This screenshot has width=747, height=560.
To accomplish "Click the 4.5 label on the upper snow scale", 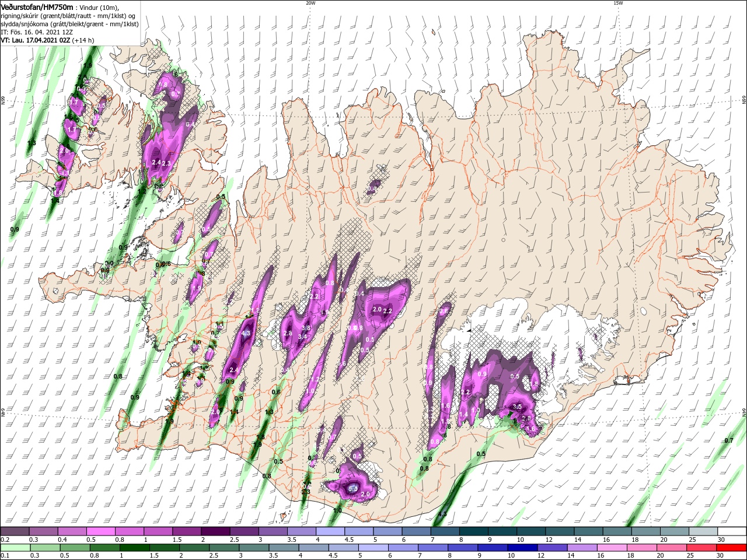I will [x=350, y=540].
